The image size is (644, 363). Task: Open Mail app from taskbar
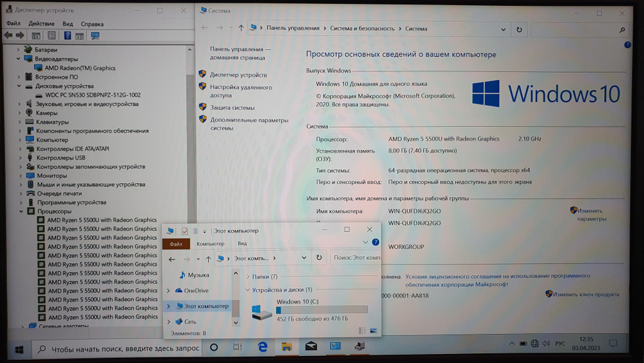(x=311, y=346)
